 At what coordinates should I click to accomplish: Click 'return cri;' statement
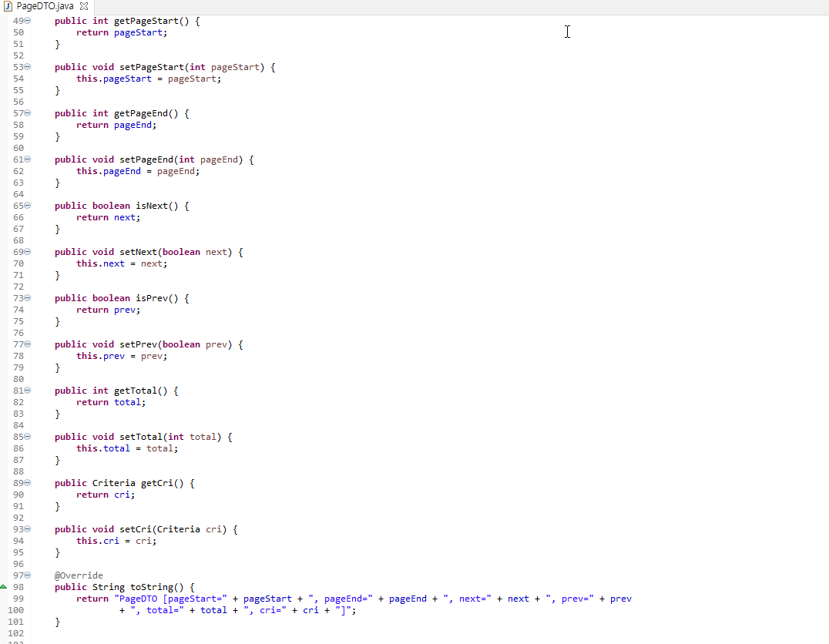pos(106,495)
